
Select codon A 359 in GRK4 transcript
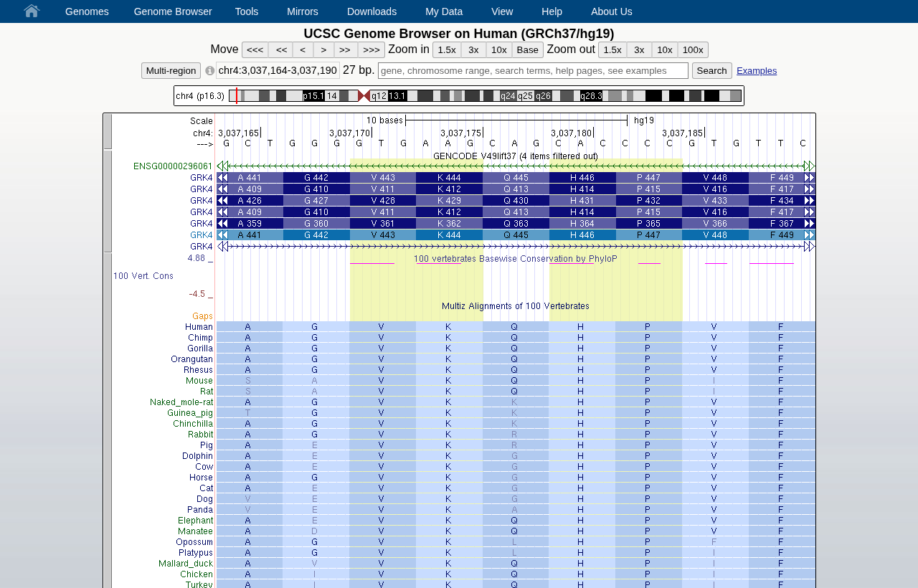click(x=250, y=224)
